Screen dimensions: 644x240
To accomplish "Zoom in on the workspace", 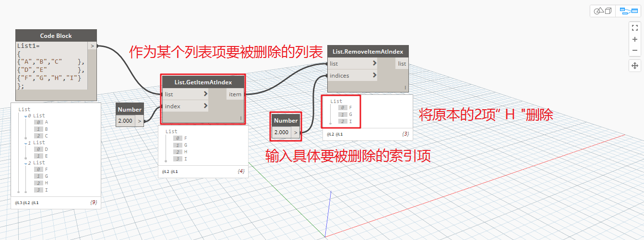I will [634, 39].
